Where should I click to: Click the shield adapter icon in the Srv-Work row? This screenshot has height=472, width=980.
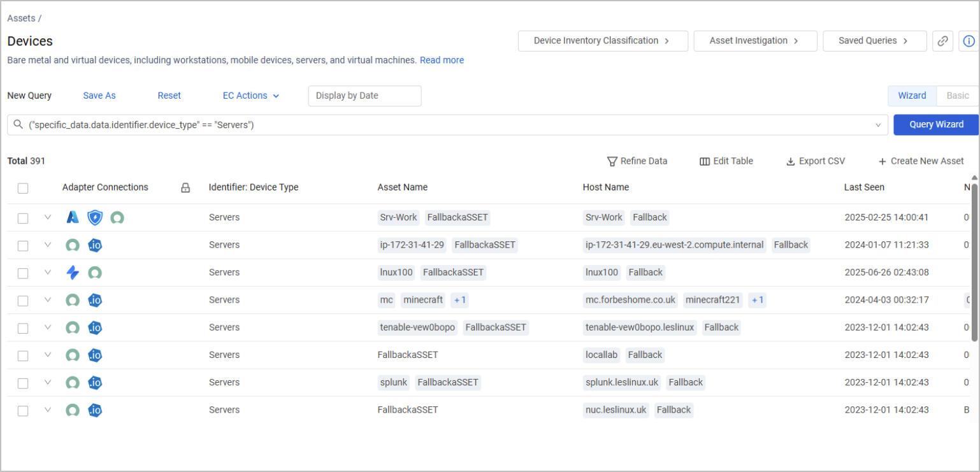tap(95, 217)
